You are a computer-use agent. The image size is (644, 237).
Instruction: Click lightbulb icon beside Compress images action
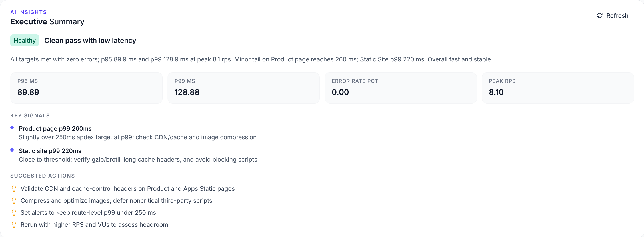(14, 200)
